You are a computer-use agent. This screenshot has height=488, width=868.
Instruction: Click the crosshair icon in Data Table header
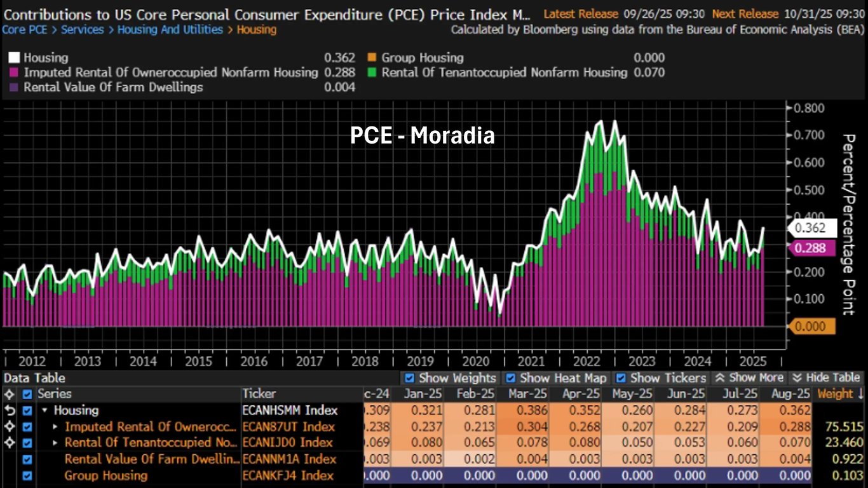(10, 394)
